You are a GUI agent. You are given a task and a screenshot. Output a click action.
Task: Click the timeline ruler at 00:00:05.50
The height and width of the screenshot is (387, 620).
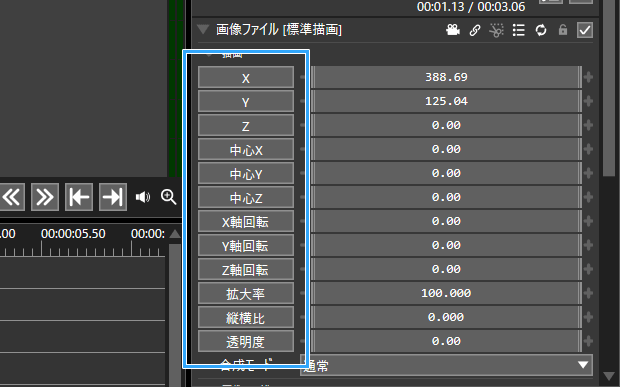click(x=73, y=234)
